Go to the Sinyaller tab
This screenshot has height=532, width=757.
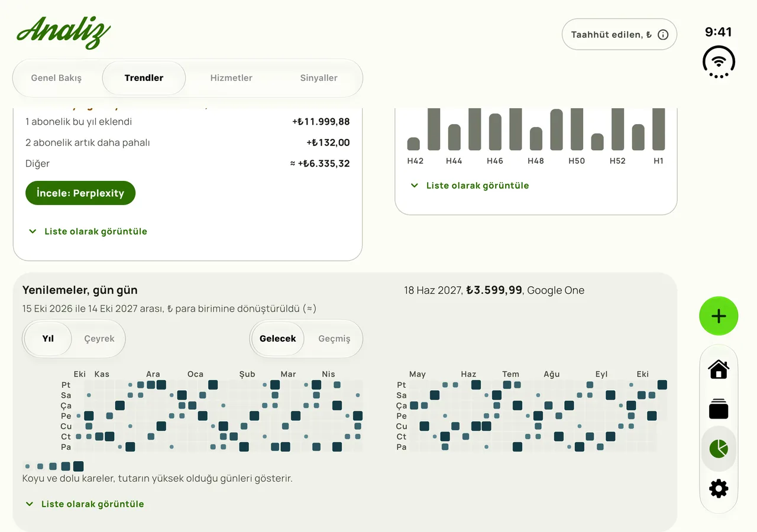point(319,78)
